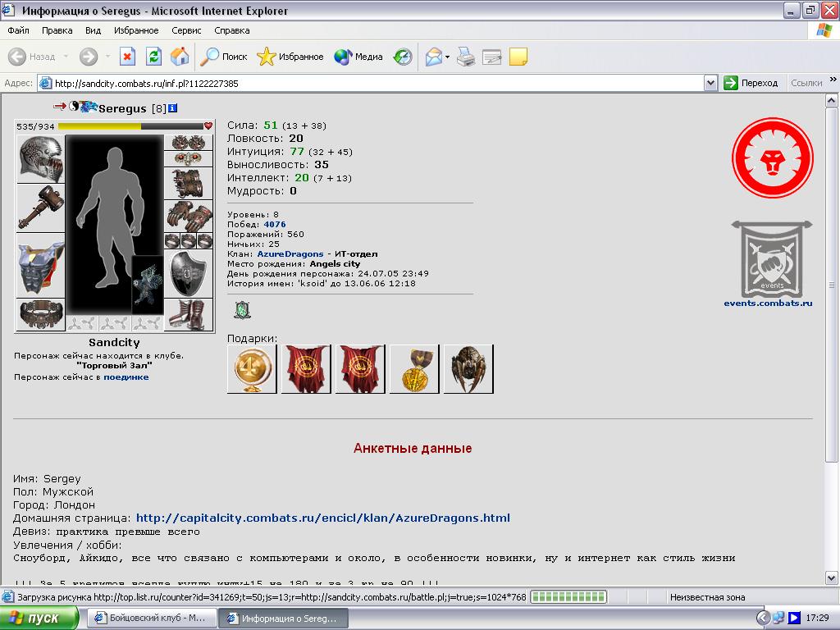Click the HP health bar 535/934
The width and height of the screenshot is (840, 630).
tap(130, 126)
